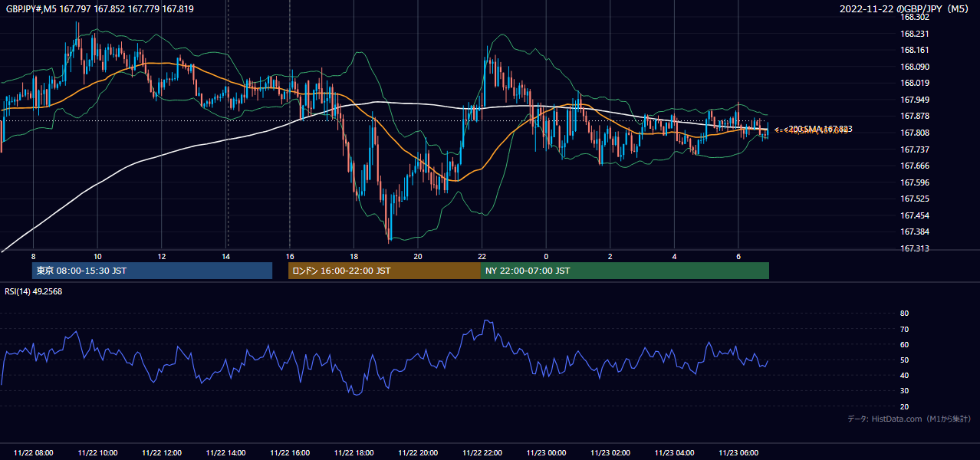Click the 11/22 12:00 date label
980x460 pixels.
(162, 453)
